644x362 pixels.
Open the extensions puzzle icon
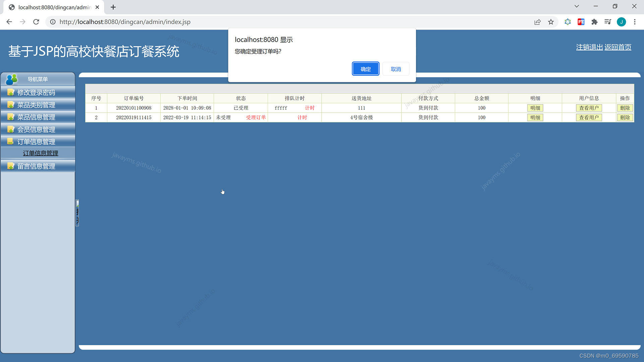point(595,22)
